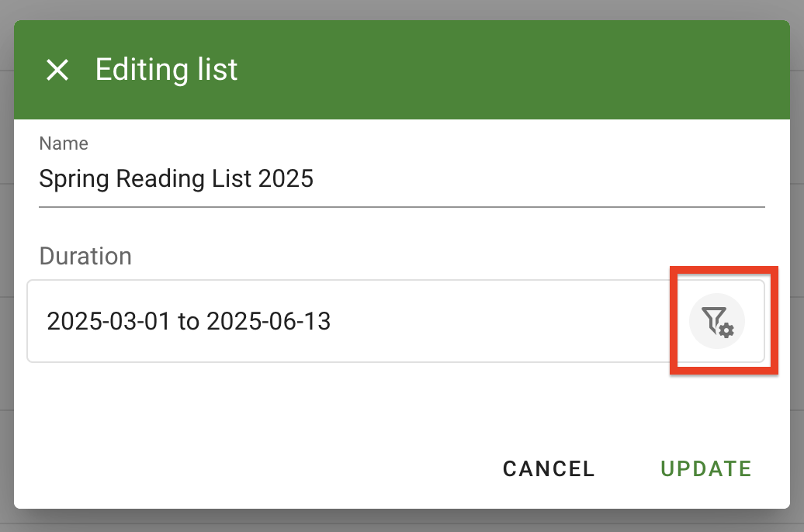The image size is (804, 532).
Task: Click the "Duration" section label
Action: (x=85, y=256)
